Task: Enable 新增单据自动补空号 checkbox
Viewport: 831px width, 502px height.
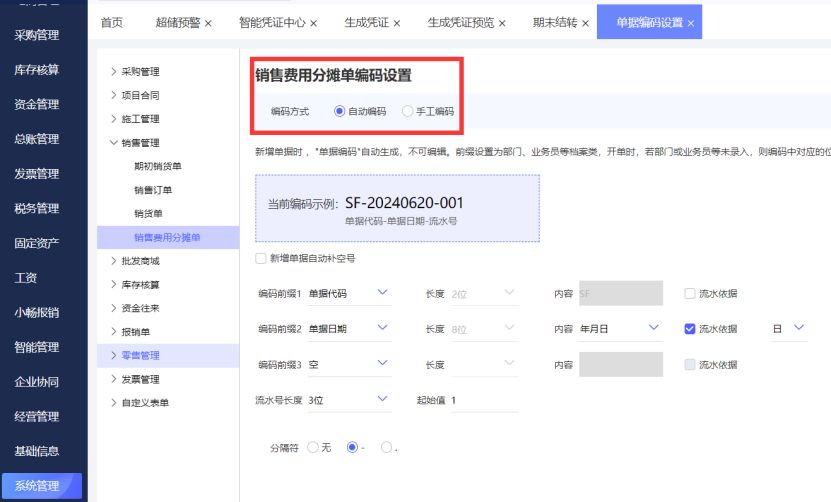Action: [x=261, y=258]
